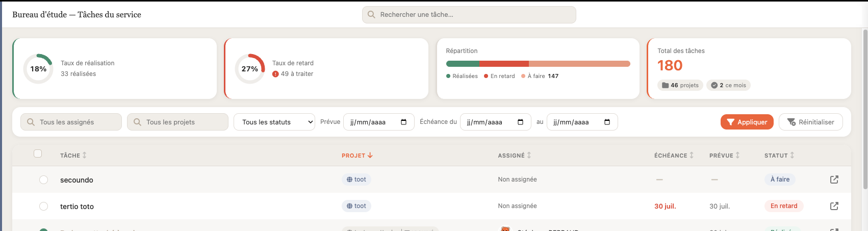
Task: Click the En retard status badge
Action: pyautogui.click(x=784, y=206)
